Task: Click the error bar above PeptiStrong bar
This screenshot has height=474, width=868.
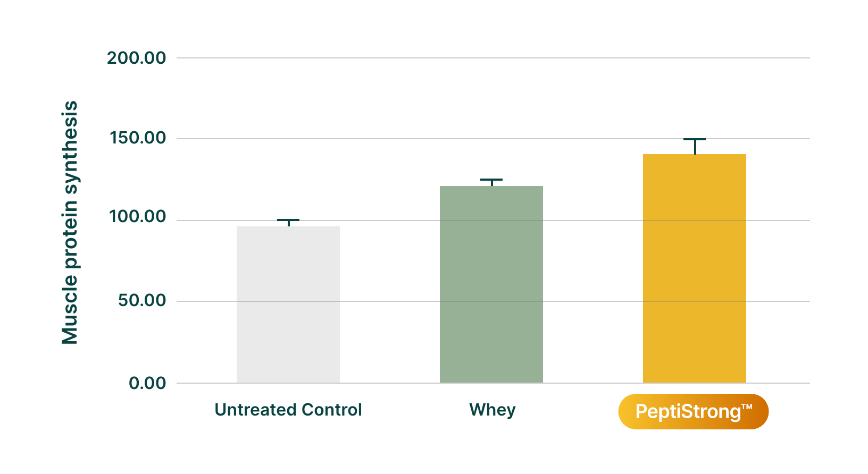Action: coord(695,147)
